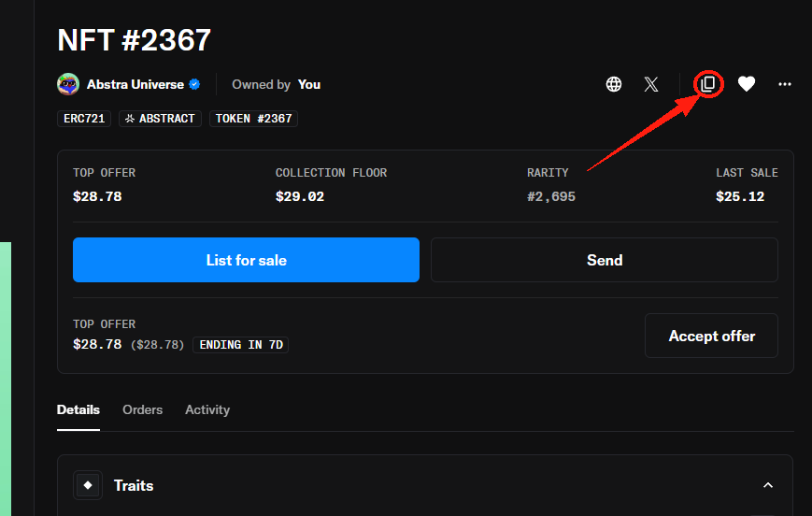Image resolution: width=812 pixels, height=516 pixels.
Task: Open the more options ellipsis menu
Action: click(785, 84)
